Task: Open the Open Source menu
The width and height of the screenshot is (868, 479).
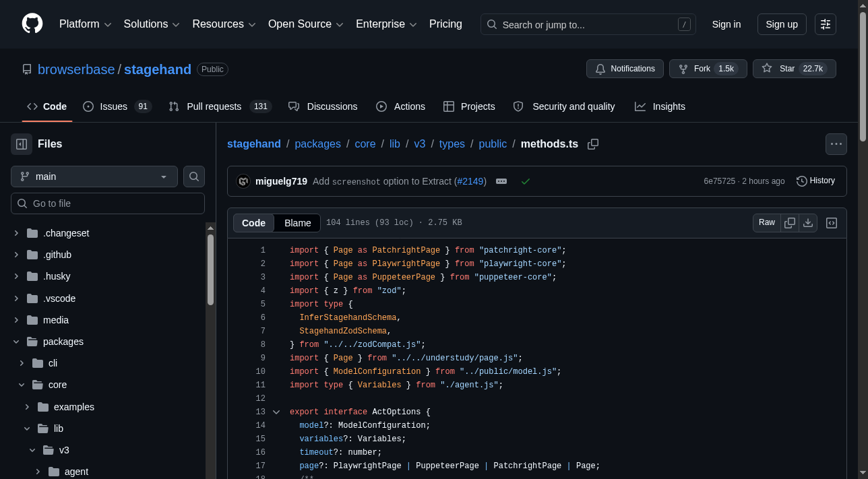Action: pyautogui.click(x=306, y=24)
